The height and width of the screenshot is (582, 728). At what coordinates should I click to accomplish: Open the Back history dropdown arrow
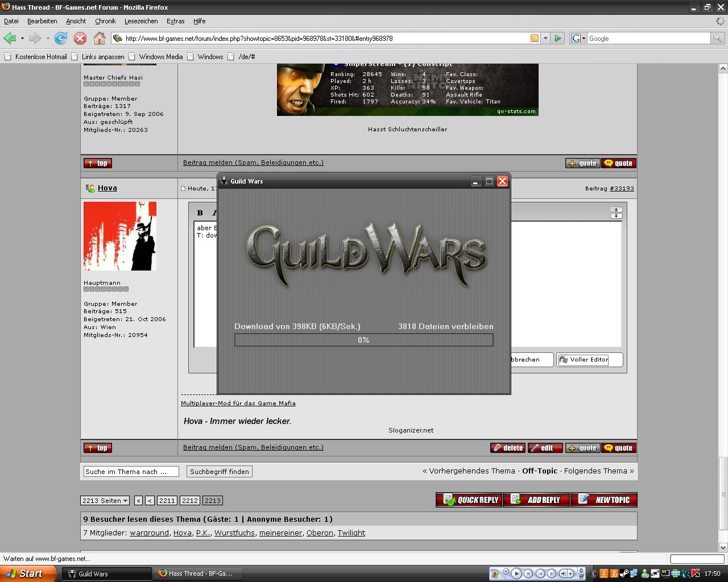coord(22,38)
